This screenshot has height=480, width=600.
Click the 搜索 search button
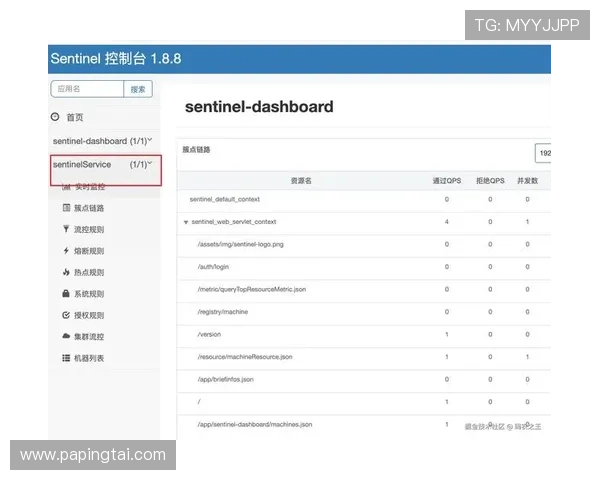tap(138, 89)
